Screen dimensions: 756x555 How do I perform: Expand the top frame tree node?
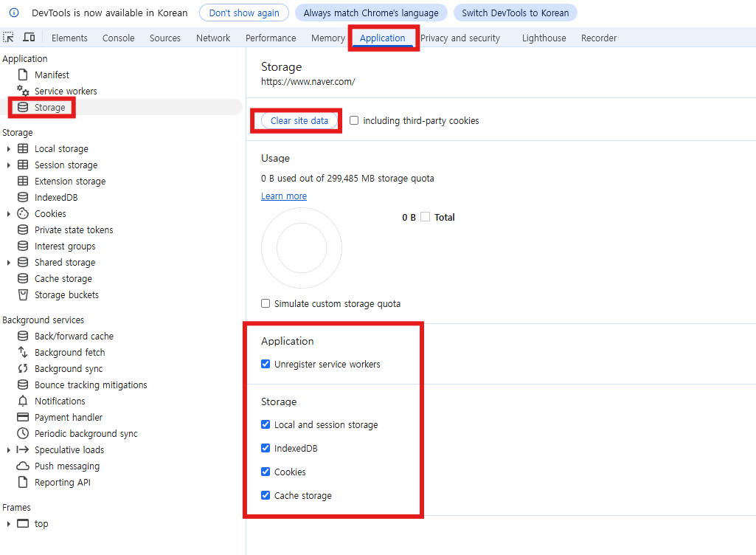[x=8, y=523]
